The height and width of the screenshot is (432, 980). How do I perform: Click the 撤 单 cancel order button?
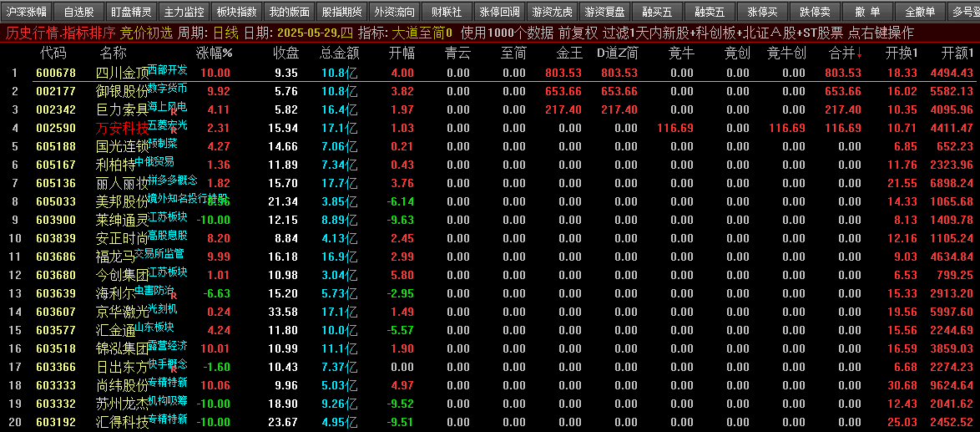tap(866, 11)
